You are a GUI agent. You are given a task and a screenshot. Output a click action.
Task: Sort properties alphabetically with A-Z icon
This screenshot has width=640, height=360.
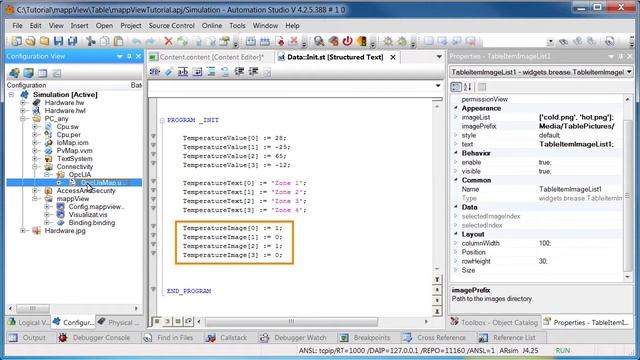(468, 87)
